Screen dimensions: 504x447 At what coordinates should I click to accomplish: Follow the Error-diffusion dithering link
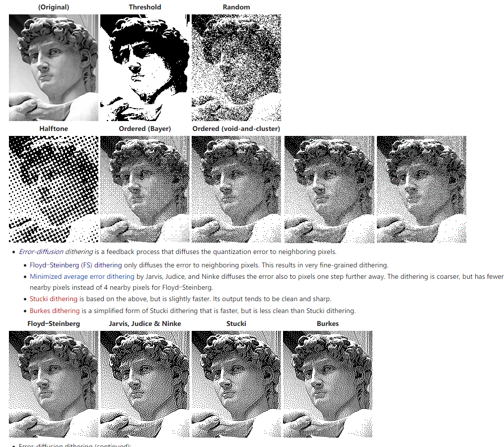[x=56, y=252]
